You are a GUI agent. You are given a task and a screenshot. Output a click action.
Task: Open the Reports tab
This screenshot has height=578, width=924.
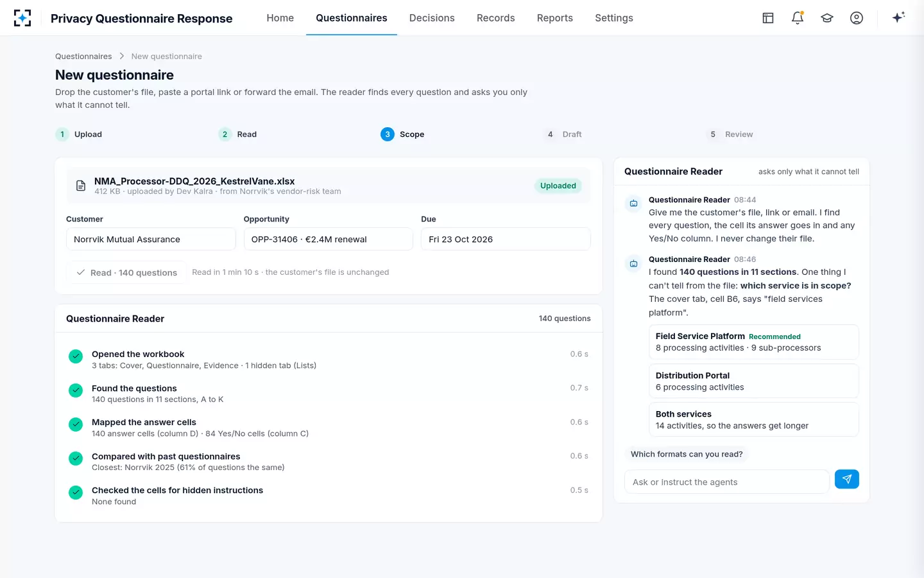[555, 18]
